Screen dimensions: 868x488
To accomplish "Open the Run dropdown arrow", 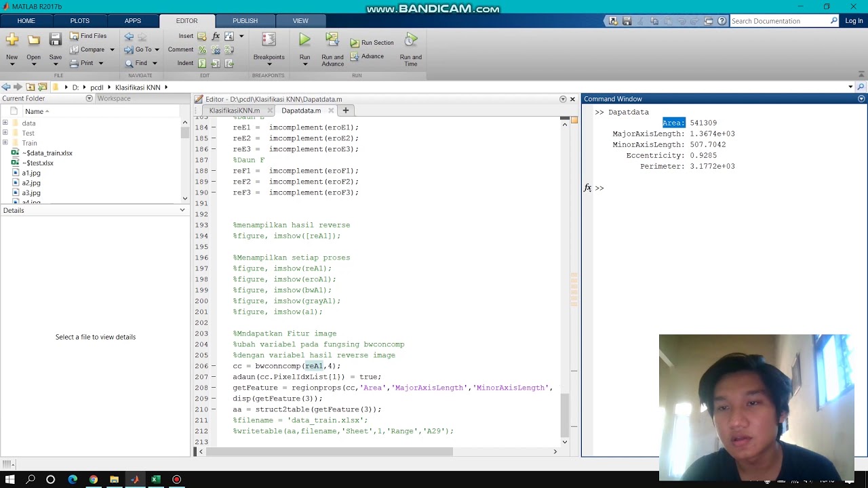I will pos(304,64).
